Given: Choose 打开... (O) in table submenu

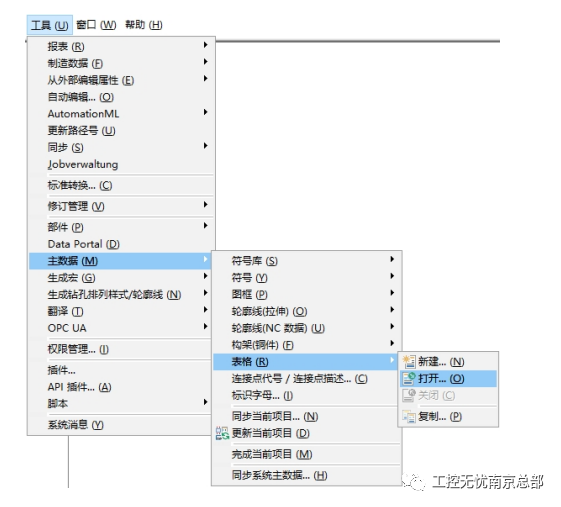Looking at the screenshot, I should (x=448, y=379).
